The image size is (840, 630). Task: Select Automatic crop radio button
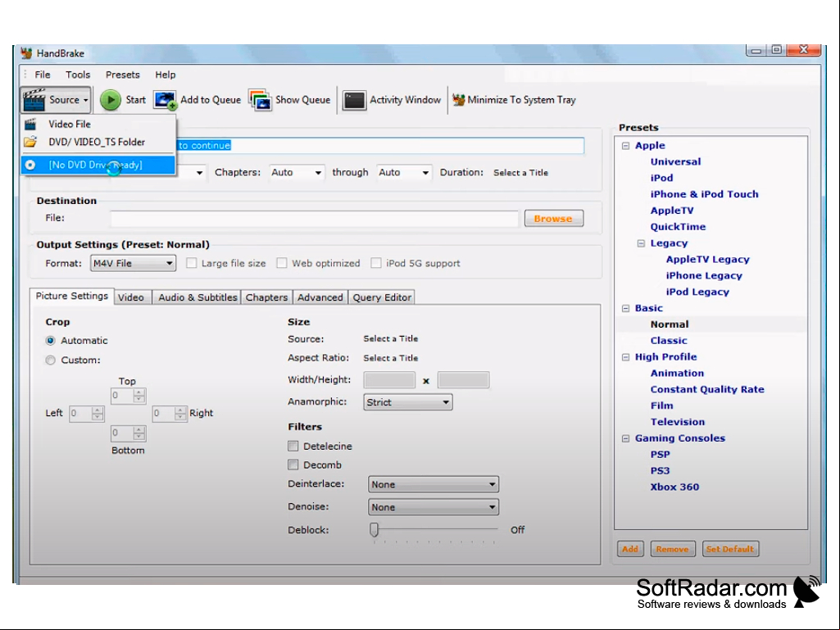[x=50, y=341]
